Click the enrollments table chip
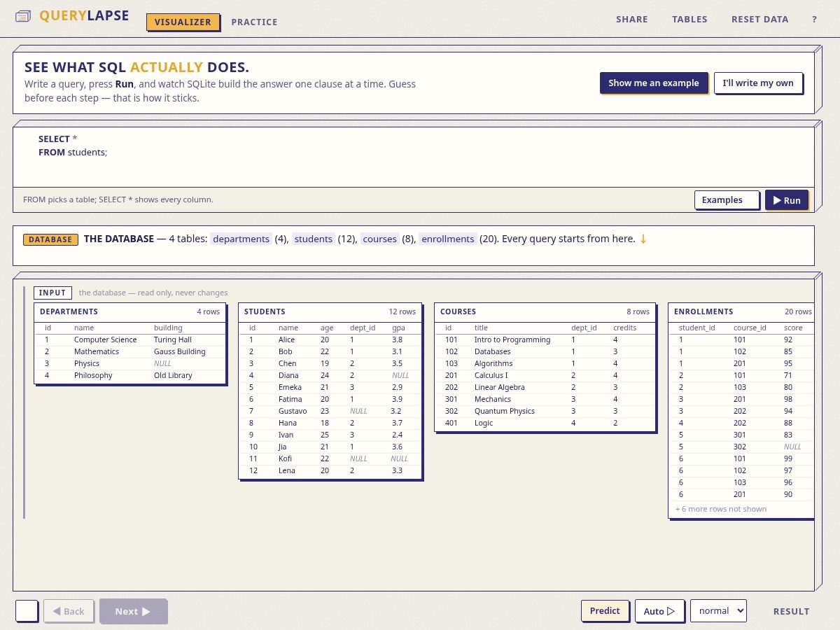Viewport: 840px width, 630px height. (448, 239)
